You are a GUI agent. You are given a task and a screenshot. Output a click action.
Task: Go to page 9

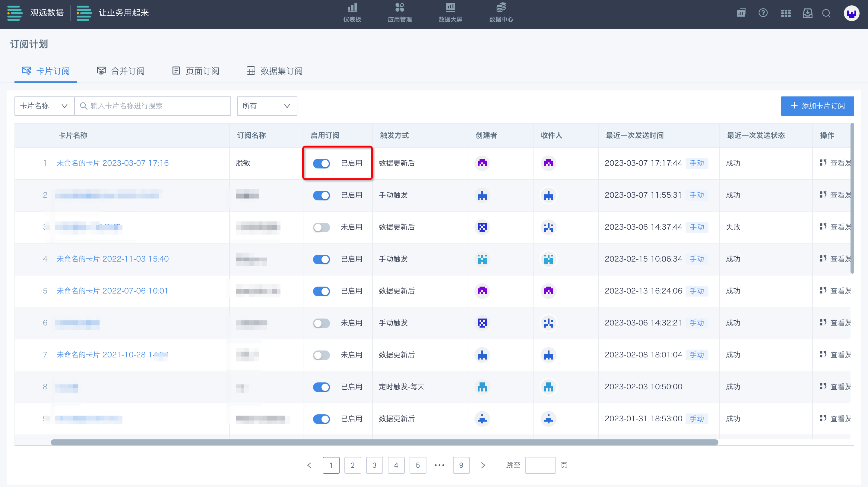click(x=461, y=465)
